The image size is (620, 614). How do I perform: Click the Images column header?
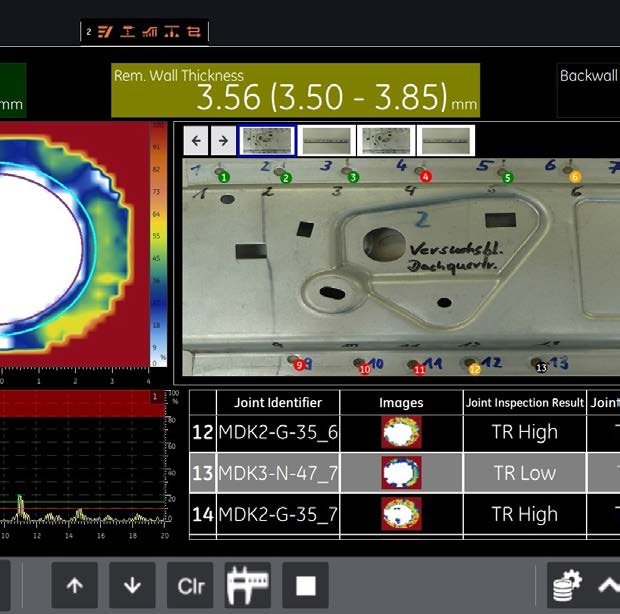[x=401, y=402]
